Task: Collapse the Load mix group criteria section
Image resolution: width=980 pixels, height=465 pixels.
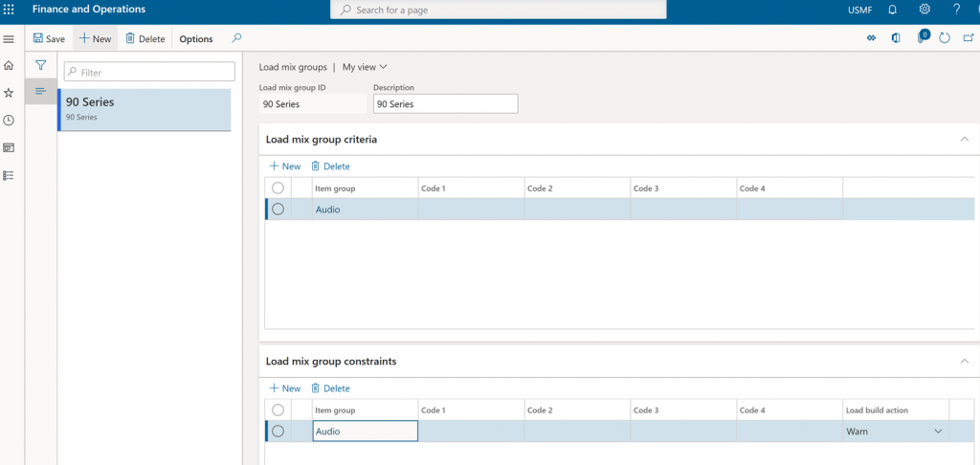Action: click(x=965, y=139)
